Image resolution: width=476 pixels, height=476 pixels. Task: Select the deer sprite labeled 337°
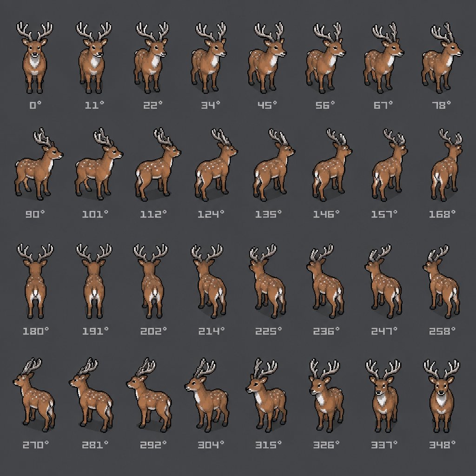383,396
